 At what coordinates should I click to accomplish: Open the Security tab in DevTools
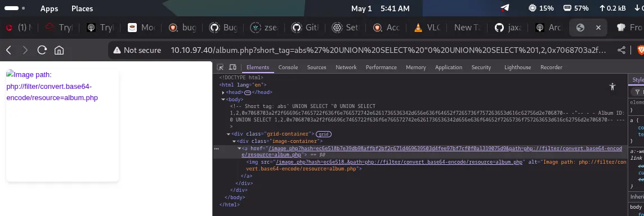[481, 67]
